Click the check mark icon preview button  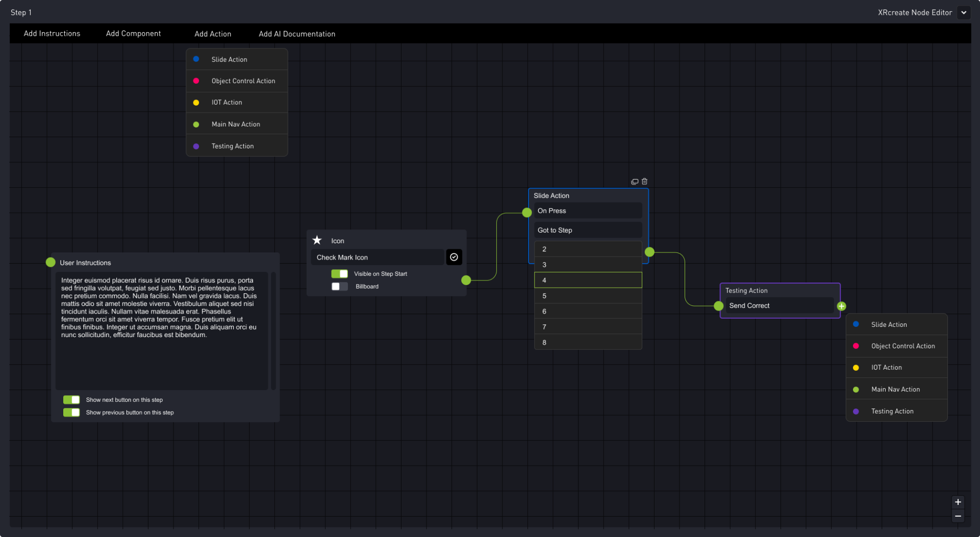tap(454, 257)
